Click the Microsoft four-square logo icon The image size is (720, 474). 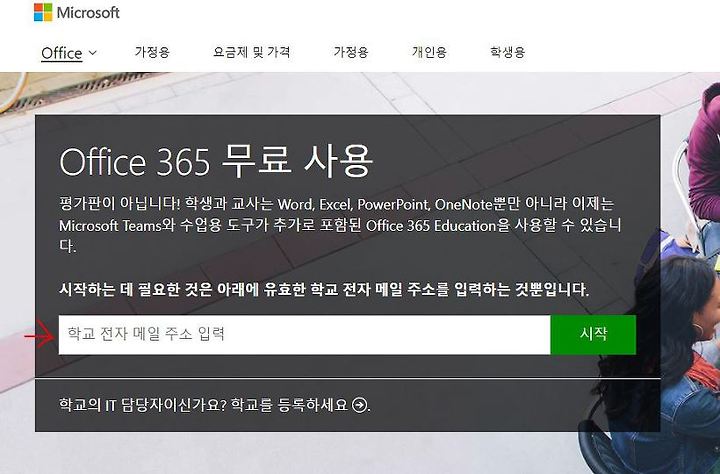[43, 12]
